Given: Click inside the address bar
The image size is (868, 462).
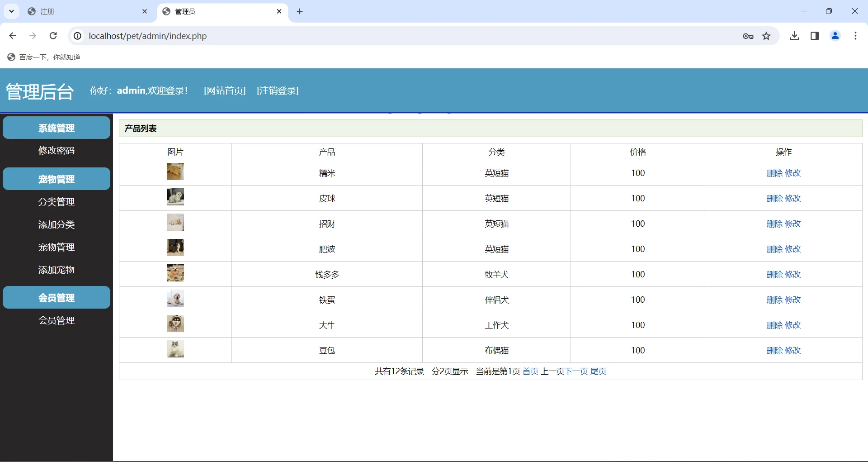Looking at the screenshot, I should click(271, 36).
